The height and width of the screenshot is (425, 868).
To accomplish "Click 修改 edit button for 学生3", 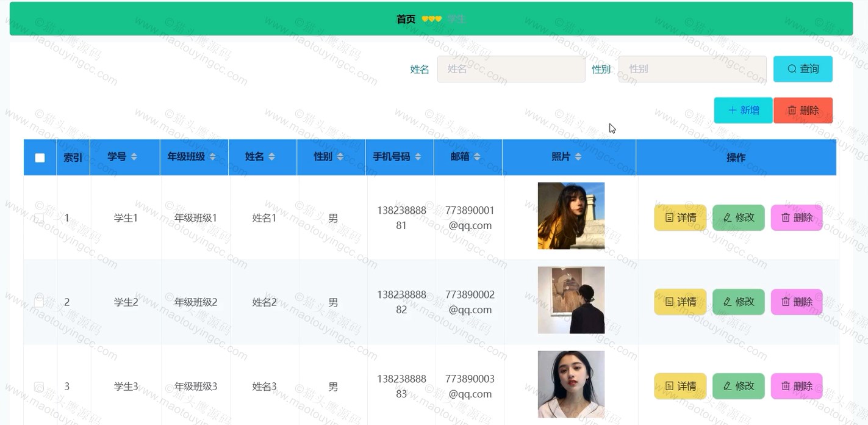I will point(739,386).
